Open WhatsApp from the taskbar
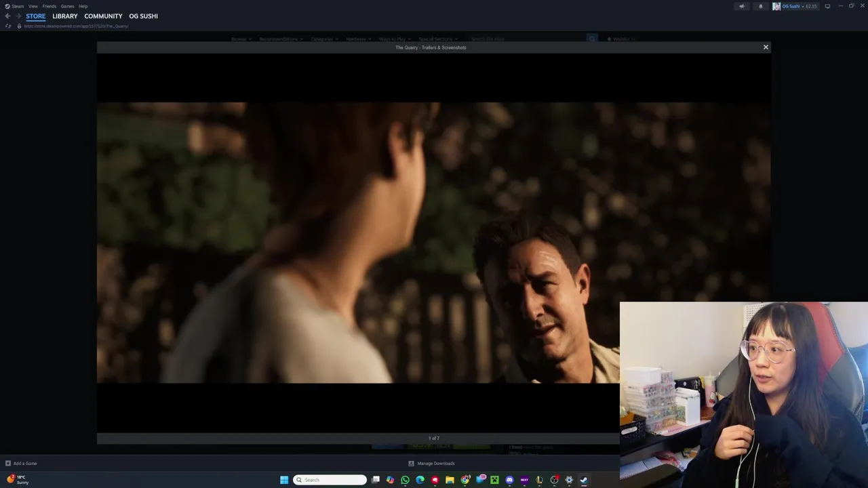This screenshot has width=868, height=488. (405, 480)
